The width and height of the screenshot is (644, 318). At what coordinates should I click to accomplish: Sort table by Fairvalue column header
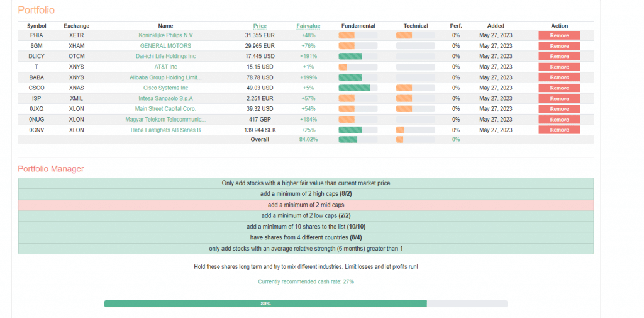pyautogui.click(x=308, y=26)
